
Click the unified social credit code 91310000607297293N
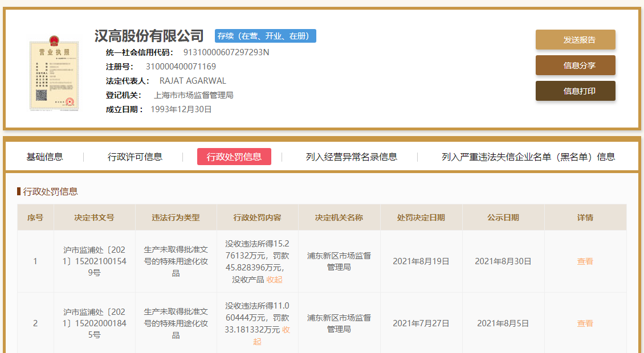click(226, 52)
